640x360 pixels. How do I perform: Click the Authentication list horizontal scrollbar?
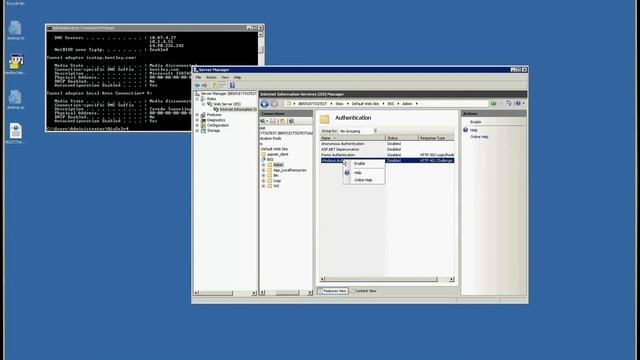pyautogui.click(x=387, y=279)
